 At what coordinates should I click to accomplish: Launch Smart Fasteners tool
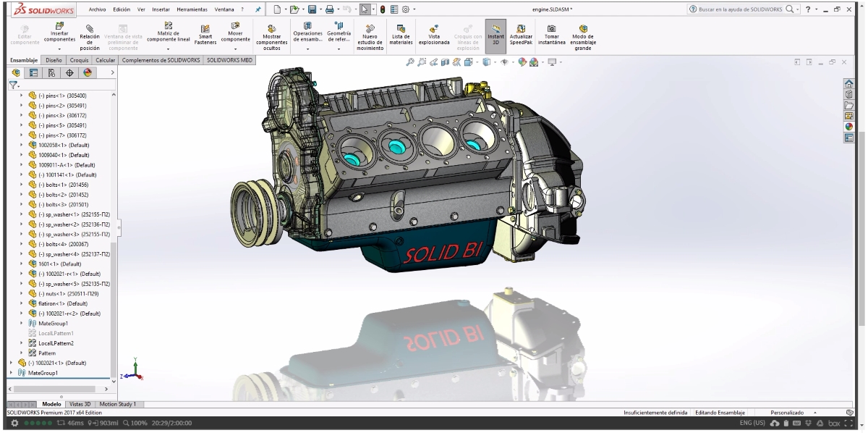205,34
